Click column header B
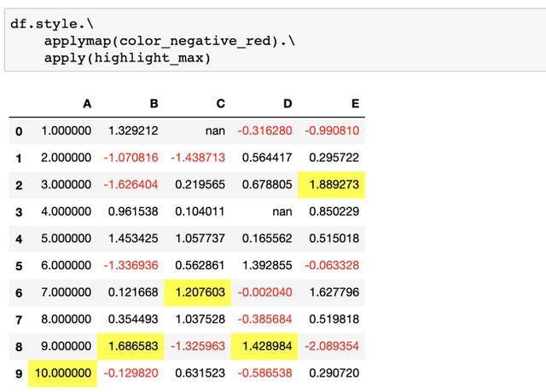546x392 pixels. tap(154, 104)
